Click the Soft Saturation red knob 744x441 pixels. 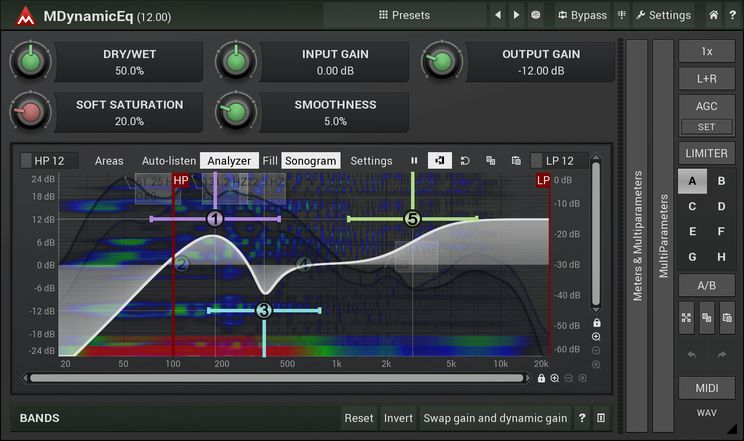(x=30, y=112)
